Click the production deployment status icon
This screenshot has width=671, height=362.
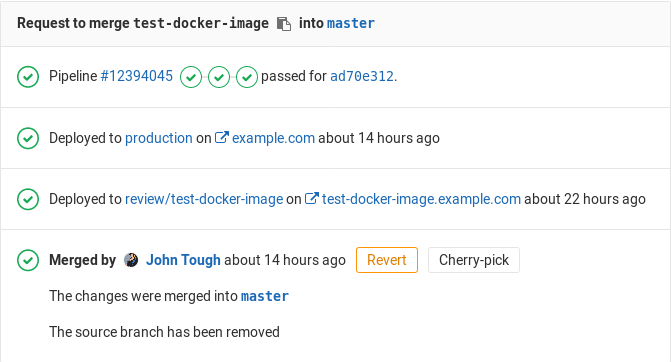(28, 138)
